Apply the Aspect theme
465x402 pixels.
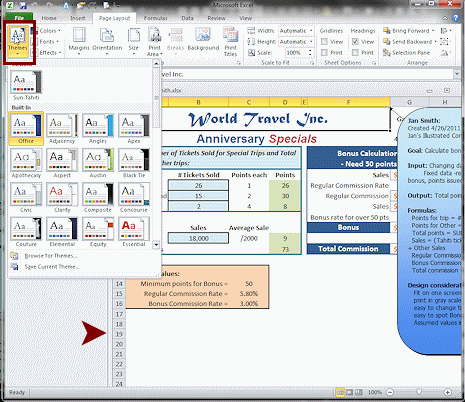(x=62, y=163)
